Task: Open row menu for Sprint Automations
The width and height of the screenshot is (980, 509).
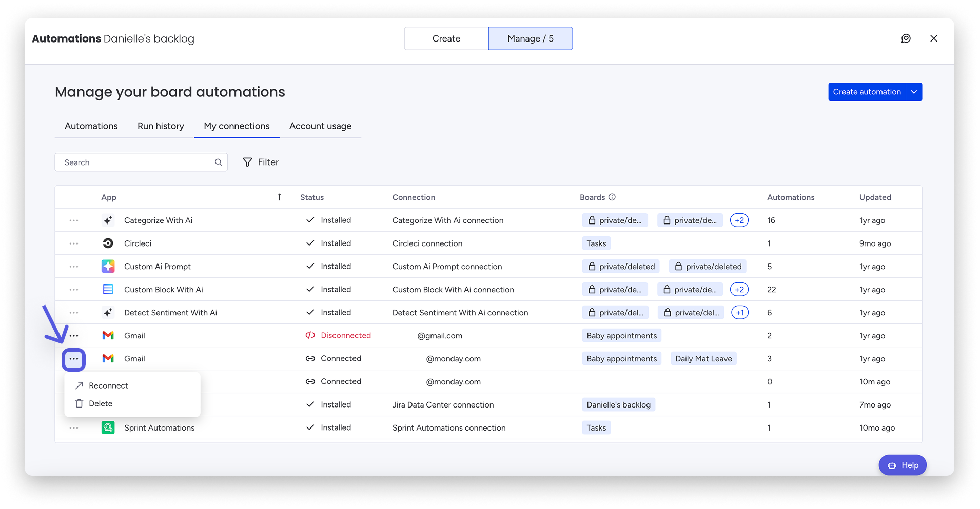Action: coord(74,428)
